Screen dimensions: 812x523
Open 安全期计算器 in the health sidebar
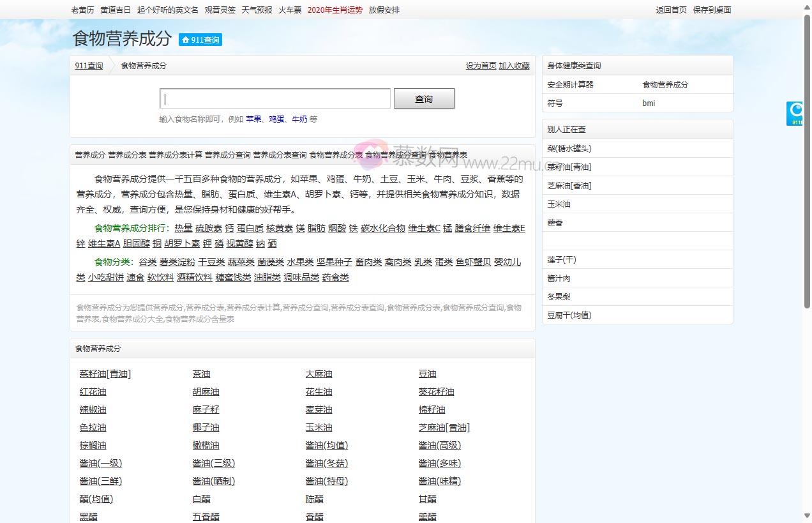coord(571,84)
